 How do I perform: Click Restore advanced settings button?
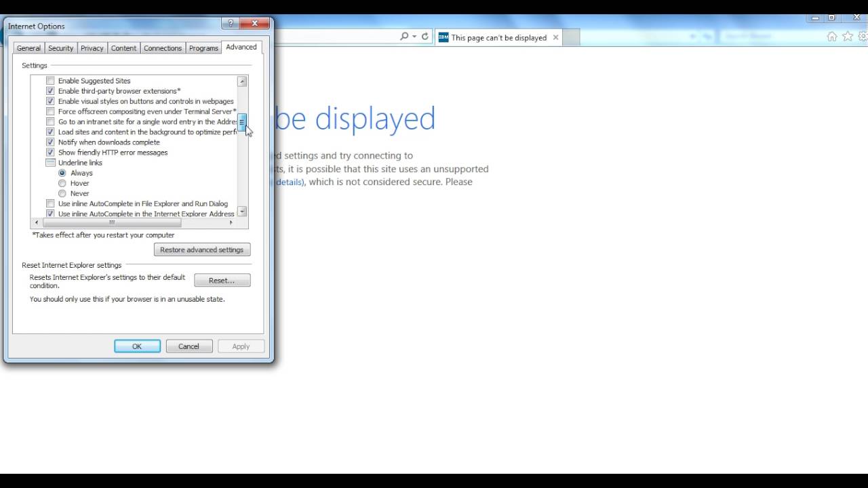tap(202, 249)
